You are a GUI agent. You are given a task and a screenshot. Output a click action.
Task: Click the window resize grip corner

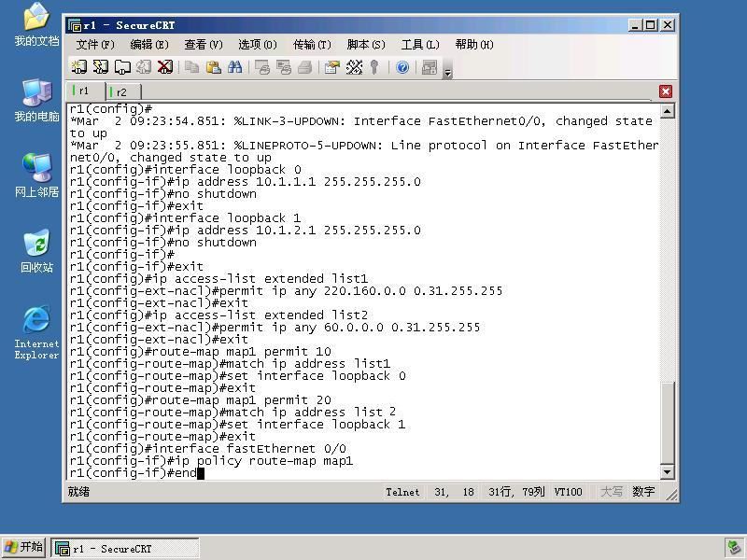pyautogui.click(x=671, y=496)
